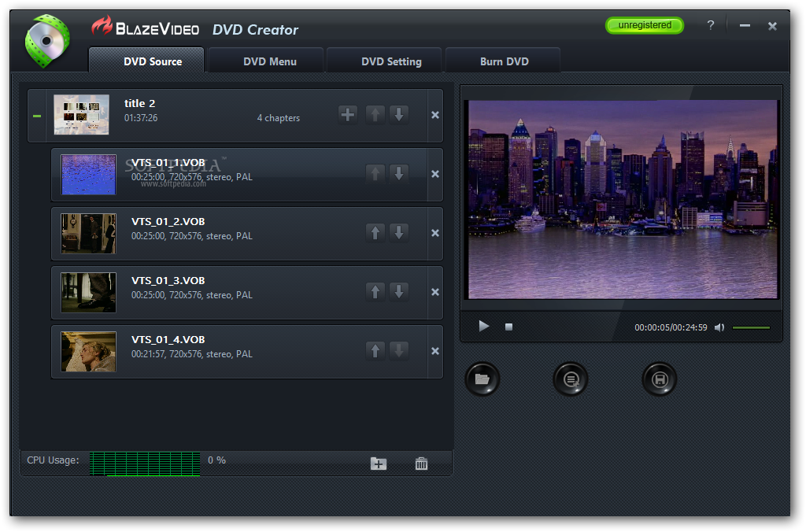
Task: Open the DVD Setting tab
Action: coord(384,60)
